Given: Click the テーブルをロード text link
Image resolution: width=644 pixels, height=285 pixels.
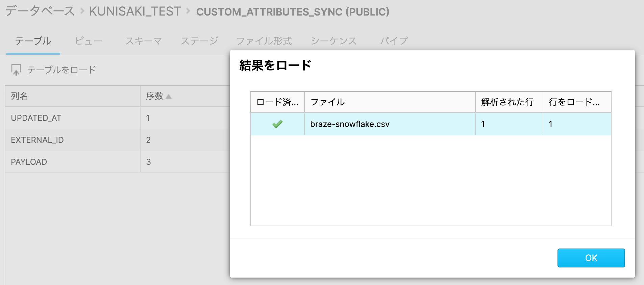Looking at the screenshot, I should pyautogui.click(x=61, y=70).
